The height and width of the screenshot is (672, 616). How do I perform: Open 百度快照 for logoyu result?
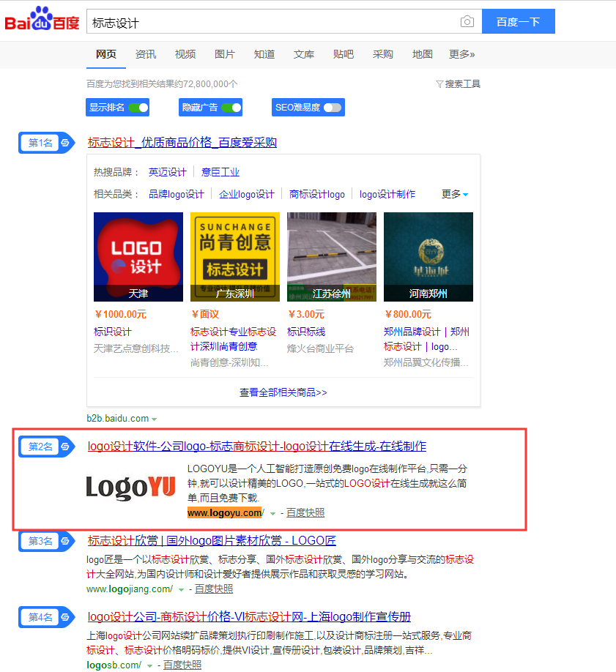(305, 513)
